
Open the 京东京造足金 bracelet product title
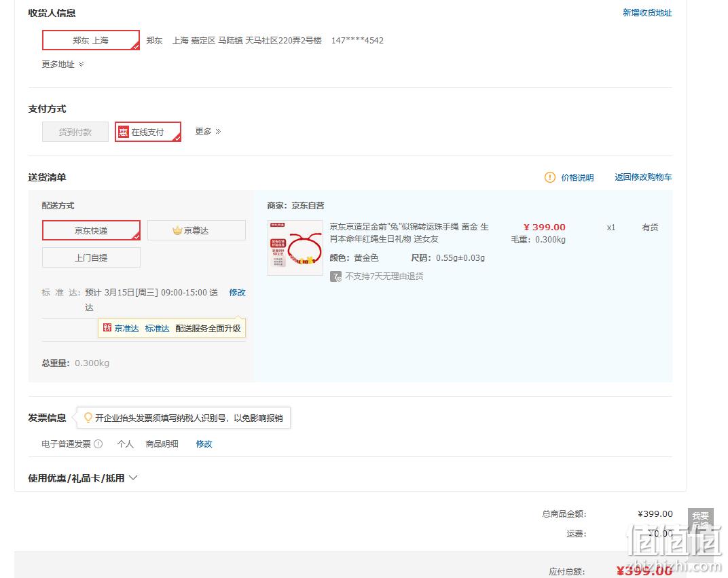pyautogui.click(x=409, y=232)
